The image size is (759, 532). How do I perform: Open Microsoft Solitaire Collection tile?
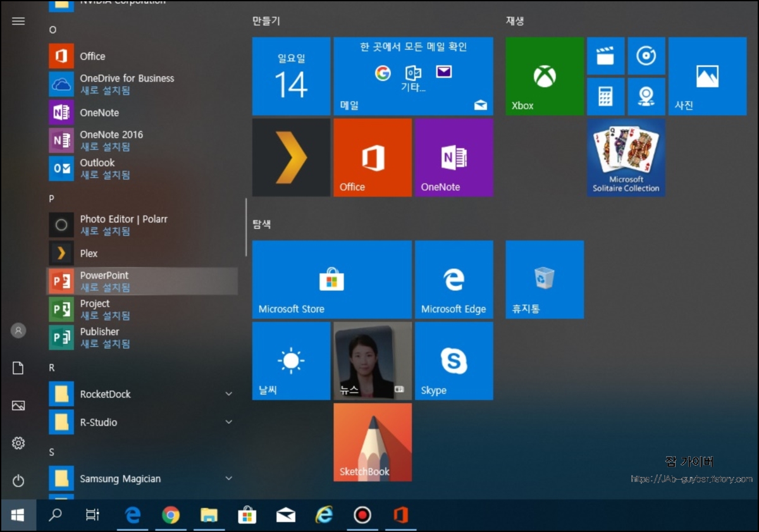(x=626, y=158)
